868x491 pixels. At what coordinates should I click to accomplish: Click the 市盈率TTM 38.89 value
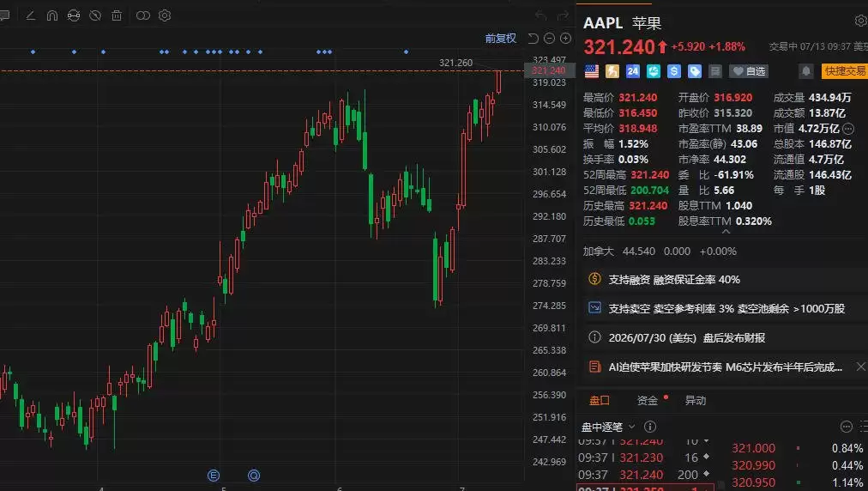pyautogui.click(x=749, y=129)
